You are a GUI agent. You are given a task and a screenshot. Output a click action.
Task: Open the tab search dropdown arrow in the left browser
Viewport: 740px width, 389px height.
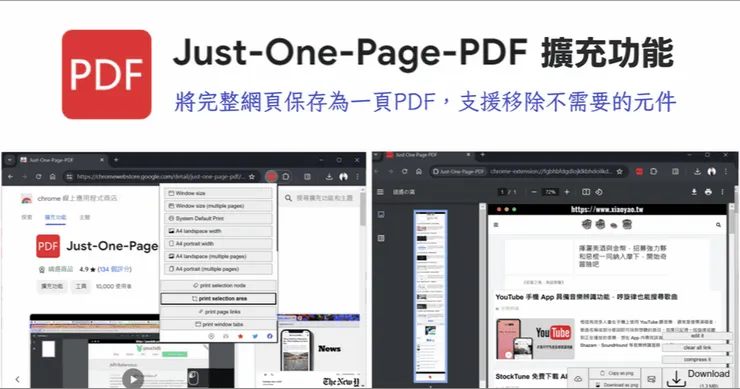coord(9,160)
